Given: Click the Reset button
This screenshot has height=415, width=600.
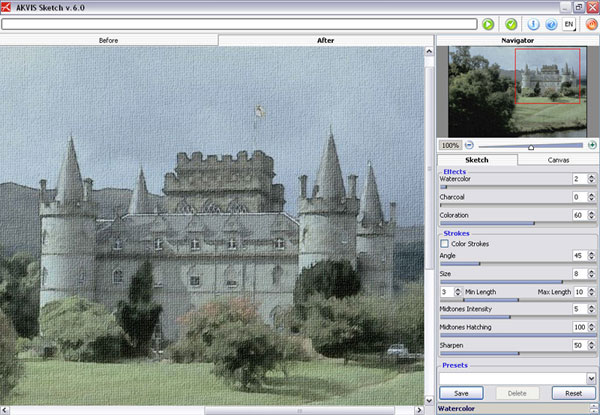Looking at the screenshot, I should (x=573, y=393).
